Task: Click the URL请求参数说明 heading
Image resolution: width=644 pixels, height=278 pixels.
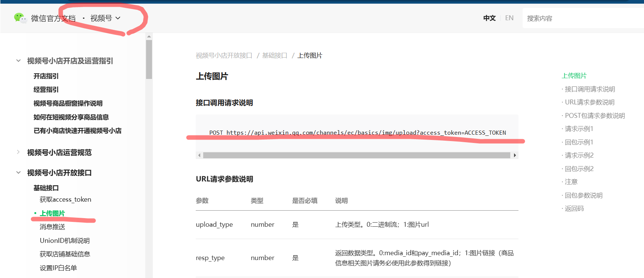Action: pos(225,179)
